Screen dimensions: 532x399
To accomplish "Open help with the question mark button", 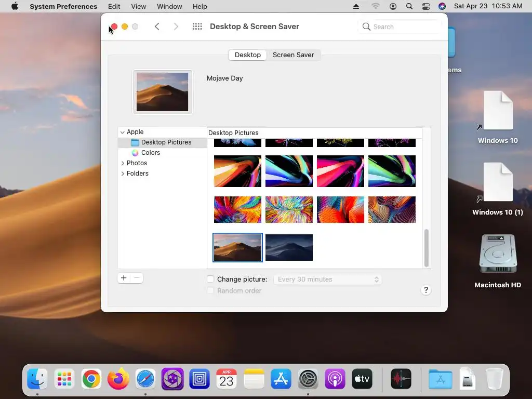I will pyautogui.click(x=426, y=290).
